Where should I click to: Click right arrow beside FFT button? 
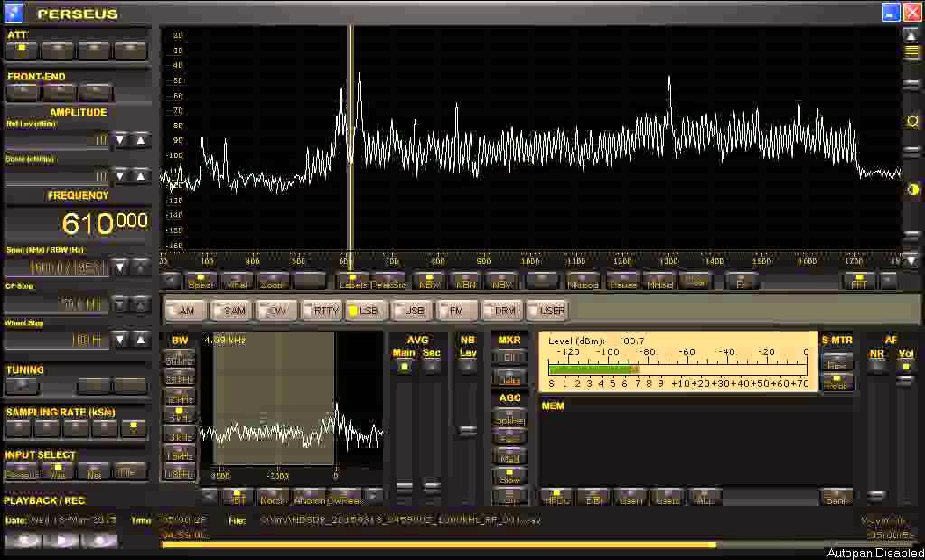[889, 281]
